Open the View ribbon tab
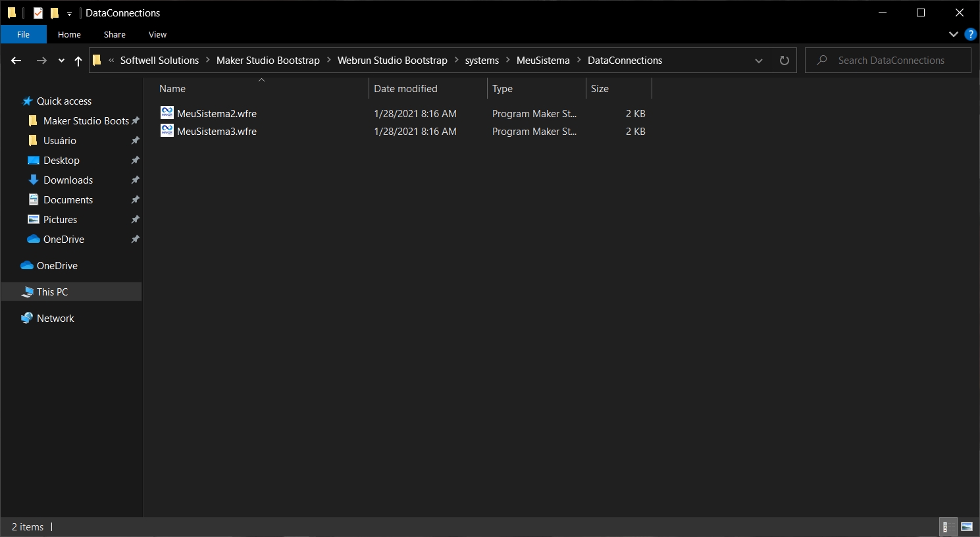The height and width of the screenshot is (537, 980). [x=157, y=34]
